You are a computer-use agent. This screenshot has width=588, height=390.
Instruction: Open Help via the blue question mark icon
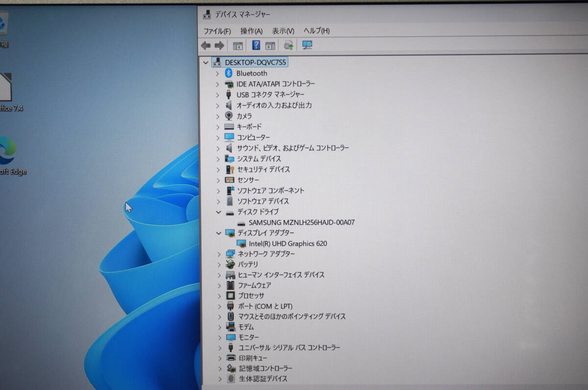pos(256,45)
